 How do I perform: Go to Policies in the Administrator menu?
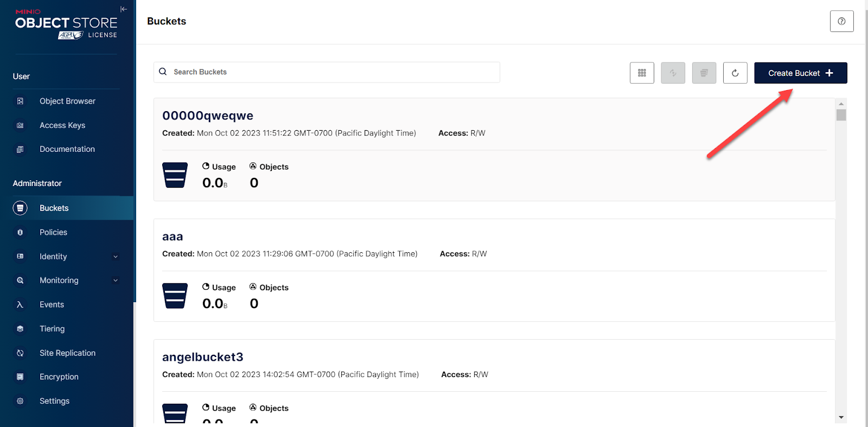tap(53, 232)
